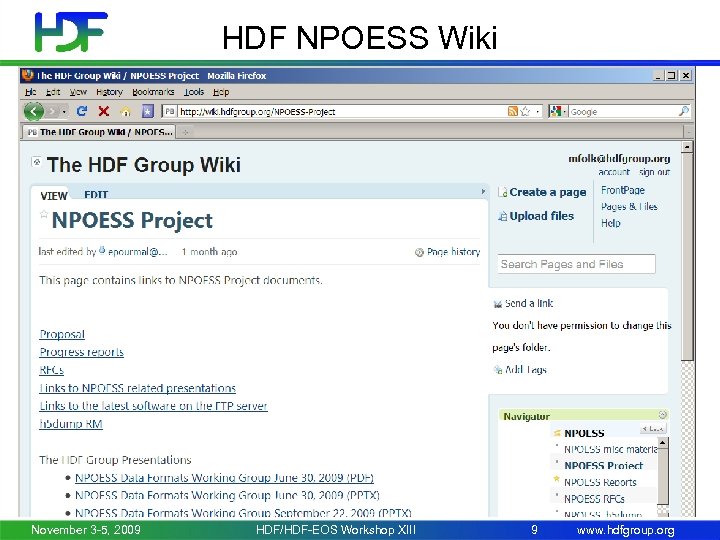Open the wiki Help link in sidebar

pyautogui.click(x=611, y=223)
